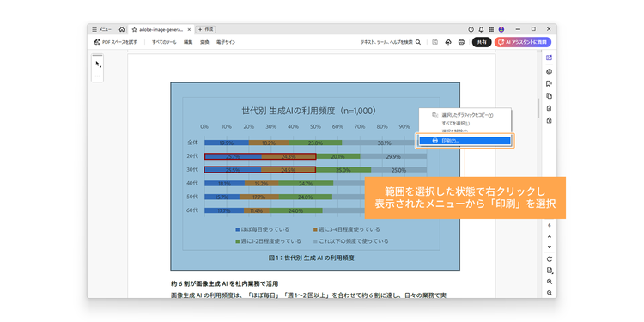644x322 pixels.
Task: Open the second right sidebar panel icon below AI assistant
Action: 550,71
